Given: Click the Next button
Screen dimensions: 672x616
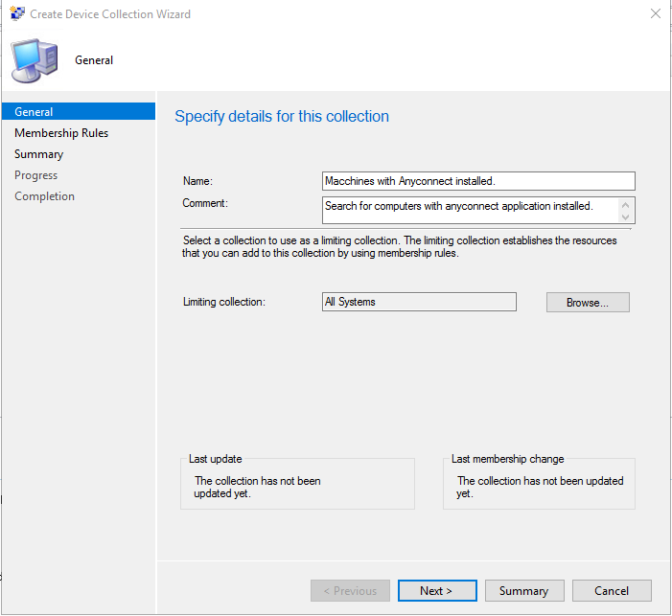Looking at the screenshot, I should 437,591.
